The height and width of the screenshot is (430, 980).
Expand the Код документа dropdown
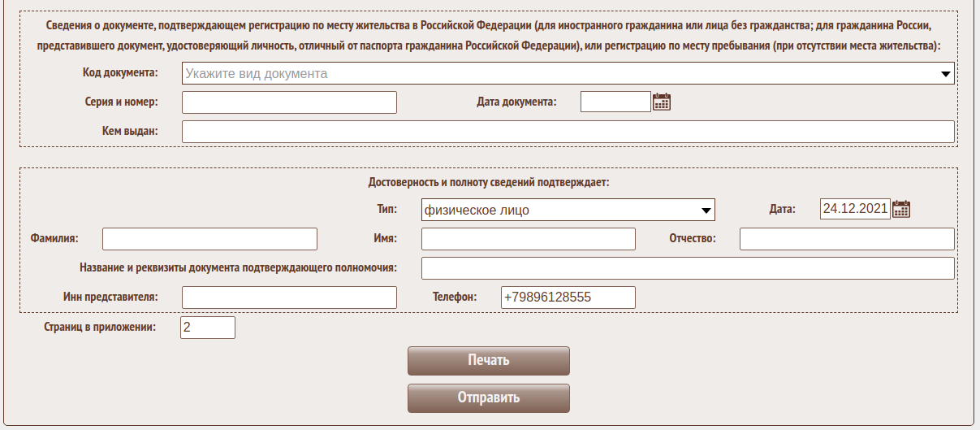(x=568, y=74)
